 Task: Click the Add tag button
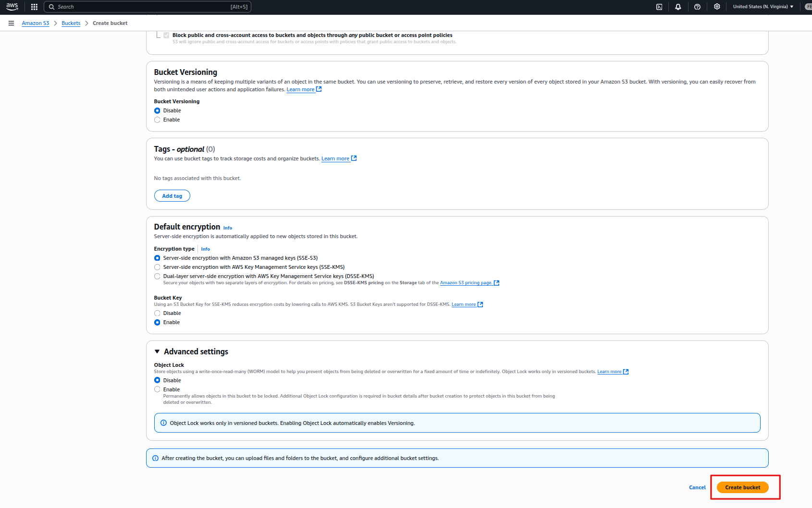[x=172, y=196]
